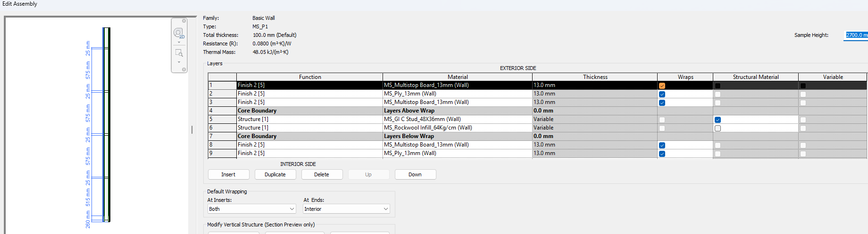
Task: Click the Variable column header
Action: click(x=833, y=77)
